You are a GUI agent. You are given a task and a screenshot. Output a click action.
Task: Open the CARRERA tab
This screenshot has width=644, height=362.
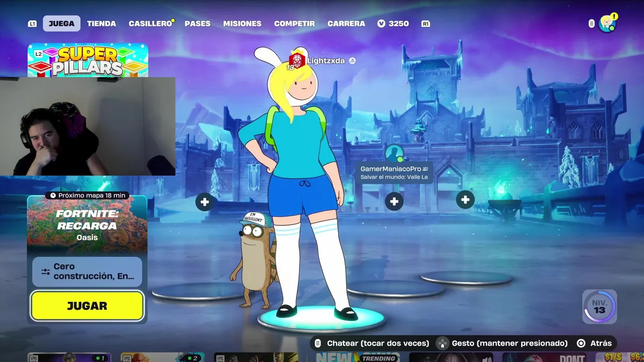pos(346,24)
